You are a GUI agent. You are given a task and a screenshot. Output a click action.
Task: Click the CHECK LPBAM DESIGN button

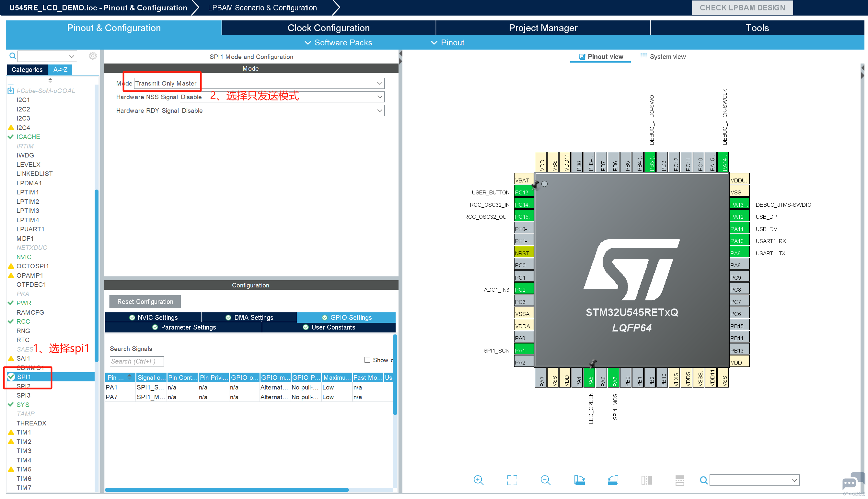tap(742, 7)
